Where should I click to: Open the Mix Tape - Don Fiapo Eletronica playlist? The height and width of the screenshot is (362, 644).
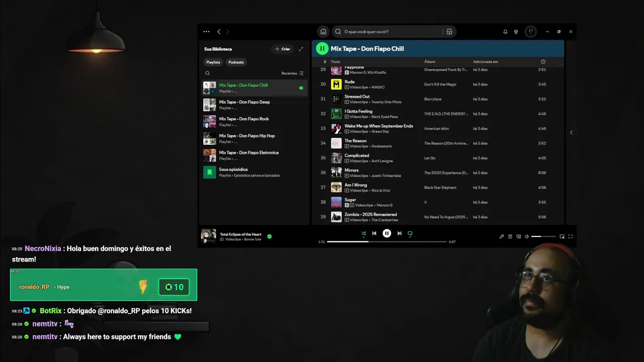point(255,155)
